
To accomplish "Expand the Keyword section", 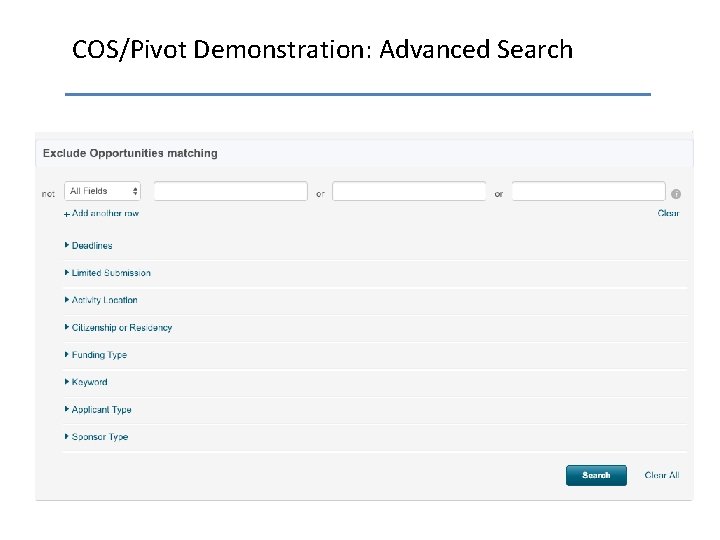I will click(x=86, y=382).
